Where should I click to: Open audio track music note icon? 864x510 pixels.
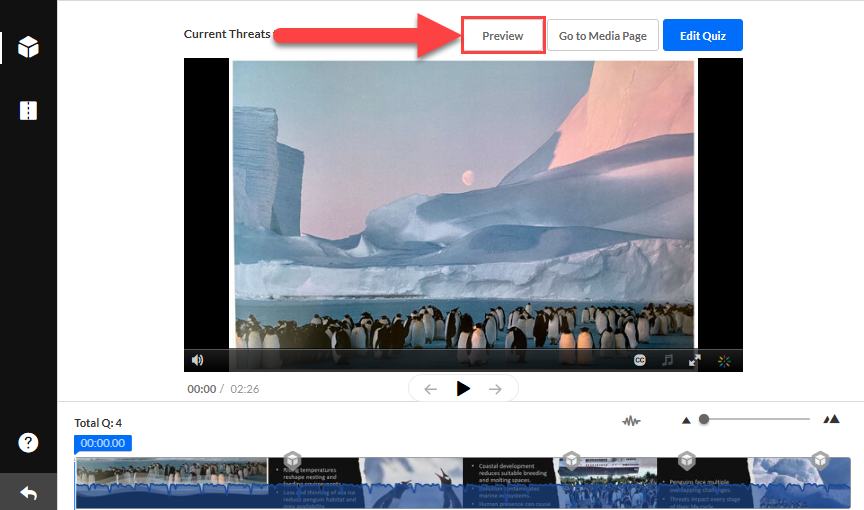[x=667, y=360]
